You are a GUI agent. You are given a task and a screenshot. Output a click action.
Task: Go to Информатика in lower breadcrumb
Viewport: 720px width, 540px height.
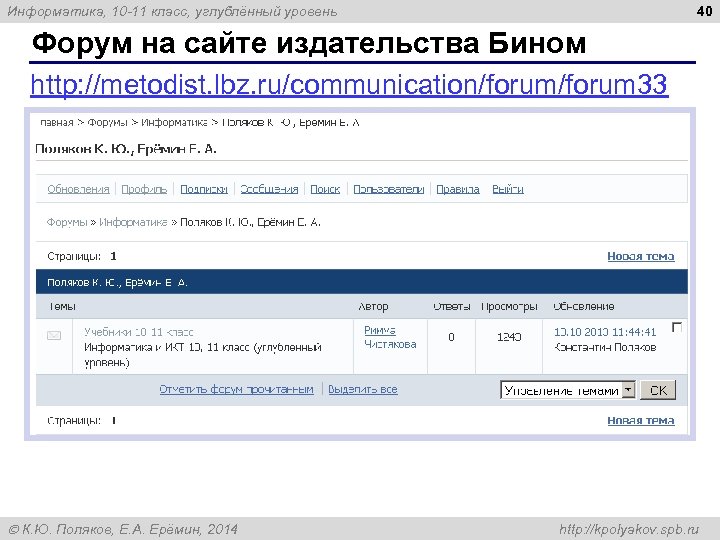click(133, 222)
